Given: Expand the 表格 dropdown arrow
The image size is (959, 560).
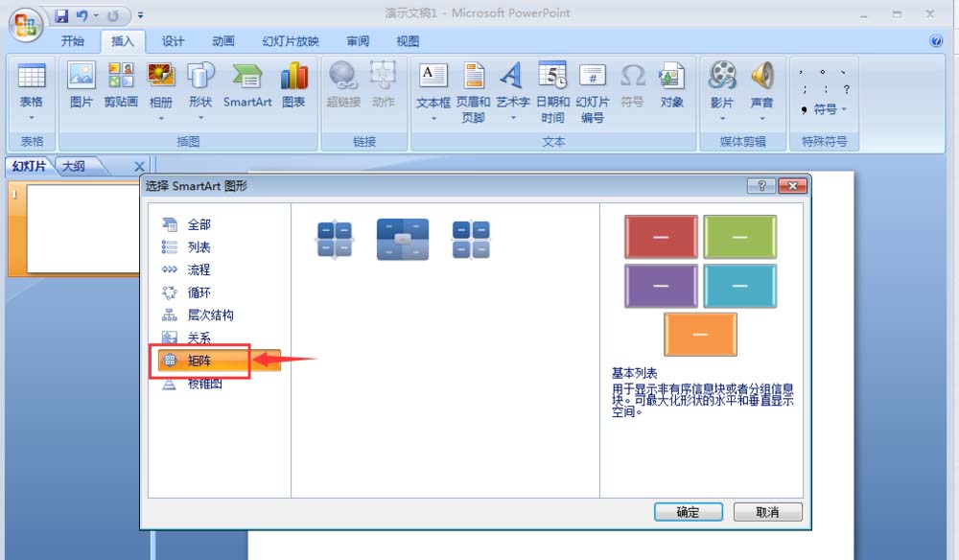Looking at the screenshot, I should (x=32, y=117).
